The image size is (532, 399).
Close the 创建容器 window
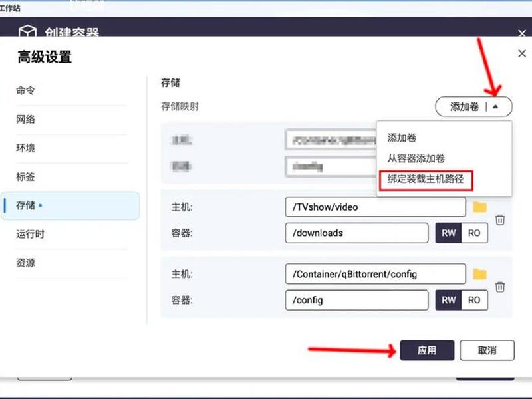coord(522,33)
